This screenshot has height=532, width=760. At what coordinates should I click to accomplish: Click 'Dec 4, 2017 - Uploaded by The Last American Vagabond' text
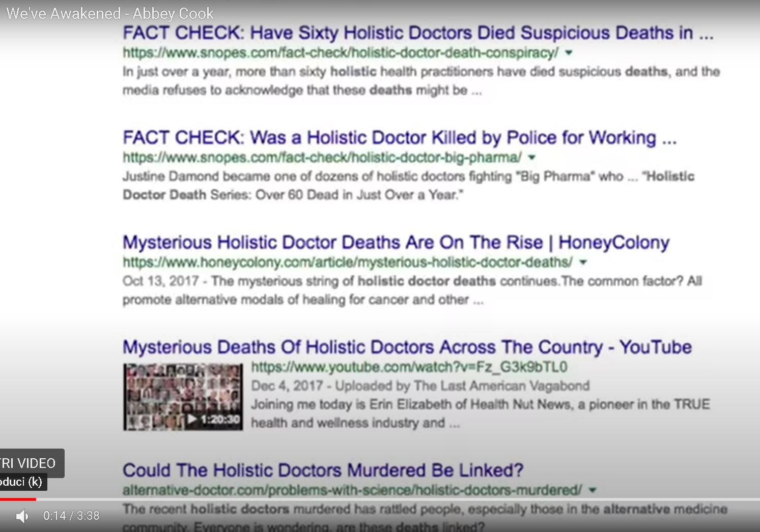[x=420, y=386]
